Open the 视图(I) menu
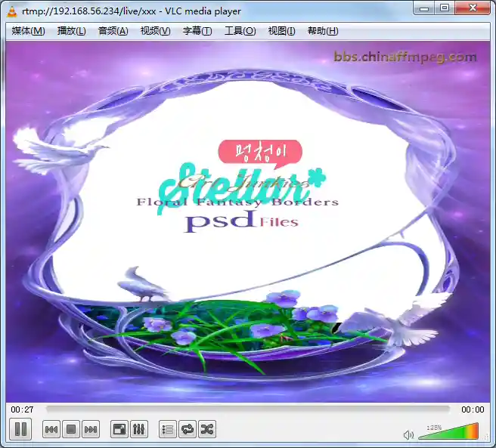 click(x=281, y=31)
